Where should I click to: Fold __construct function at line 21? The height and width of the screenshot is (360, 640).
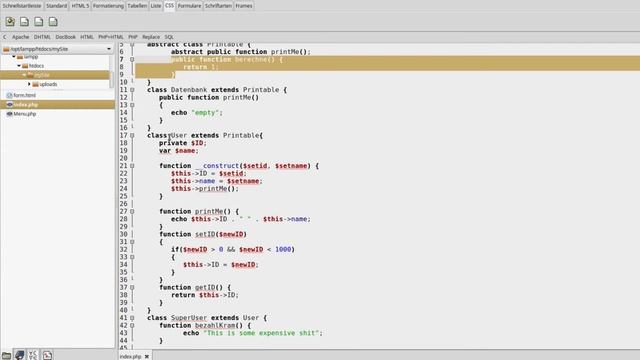[132, 166]
